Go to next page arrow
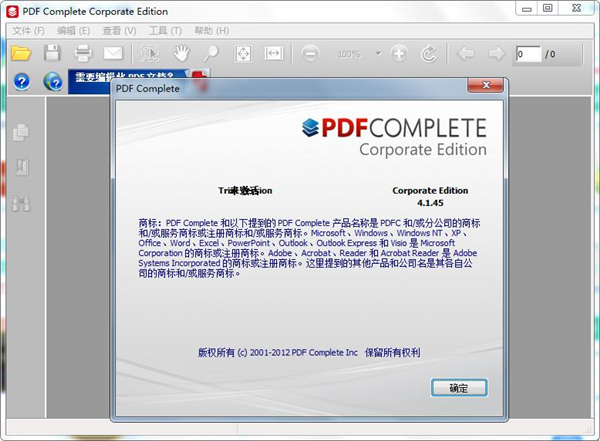Viewport: 600px width, 441px height. (496, 54)
